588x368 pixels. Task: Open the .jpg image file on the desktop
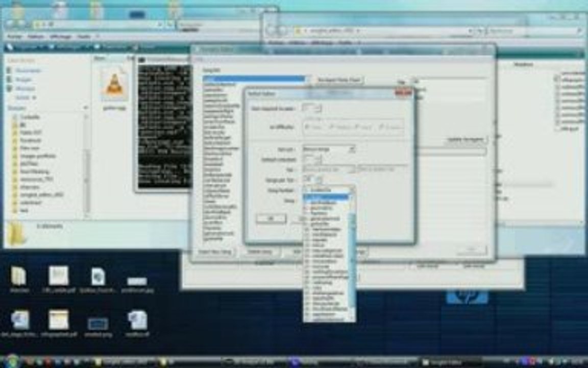pos(137,284)
